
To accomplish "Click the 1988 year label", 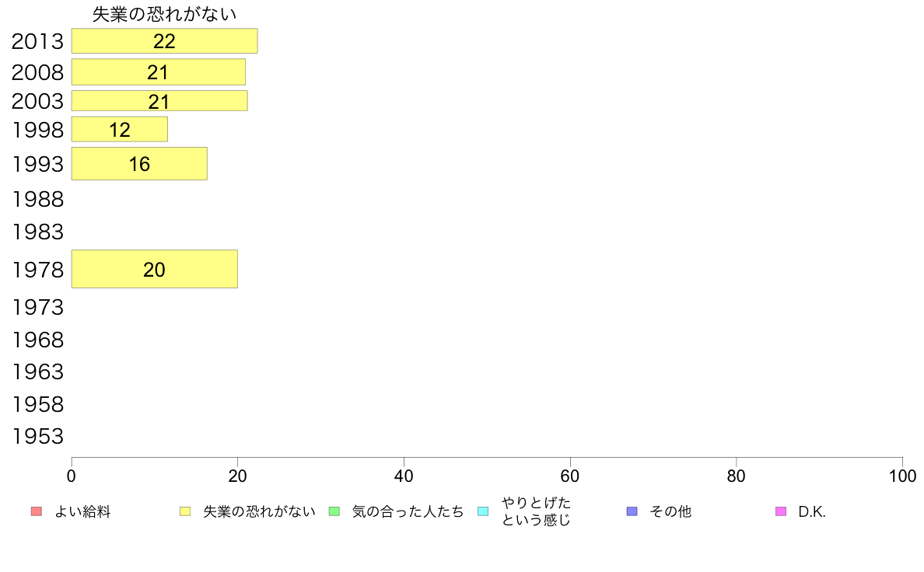I will 37,199.
